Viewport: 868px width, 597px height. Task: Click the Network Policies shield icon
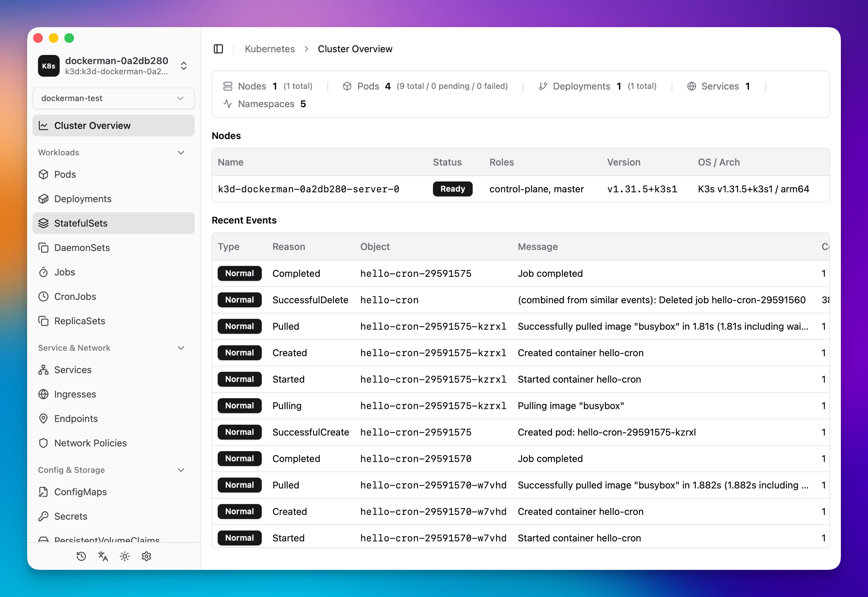pos(43,443)
